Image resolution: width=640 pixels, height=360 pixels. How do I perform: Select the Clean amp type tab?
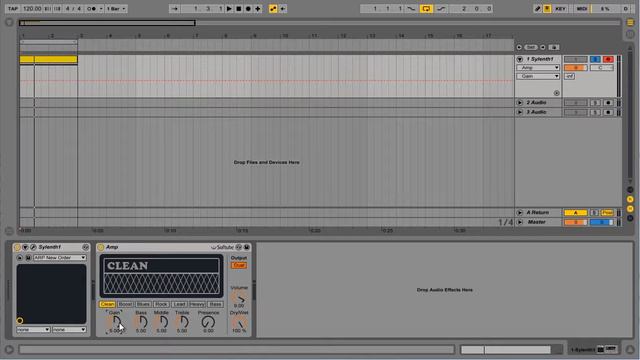click(x=107, y=304)
